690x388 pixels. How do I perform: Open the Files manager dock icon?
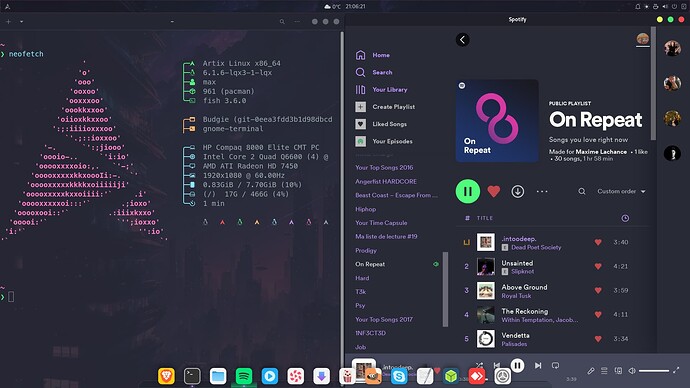click(x=218, y=376)
